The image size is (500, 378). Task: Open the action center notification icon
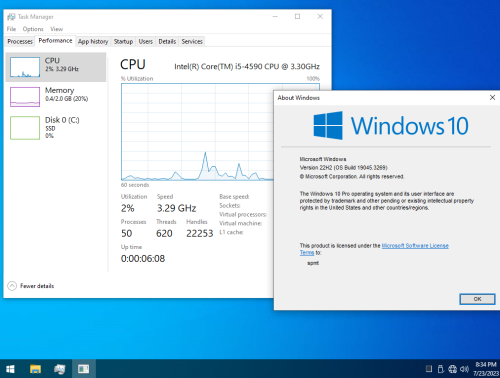click(429, 369)
